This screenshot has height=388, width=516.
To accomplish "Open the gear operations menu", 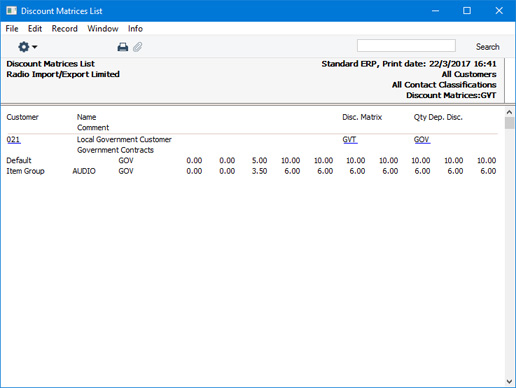I will pyautogui.click(x=27, y=47).
